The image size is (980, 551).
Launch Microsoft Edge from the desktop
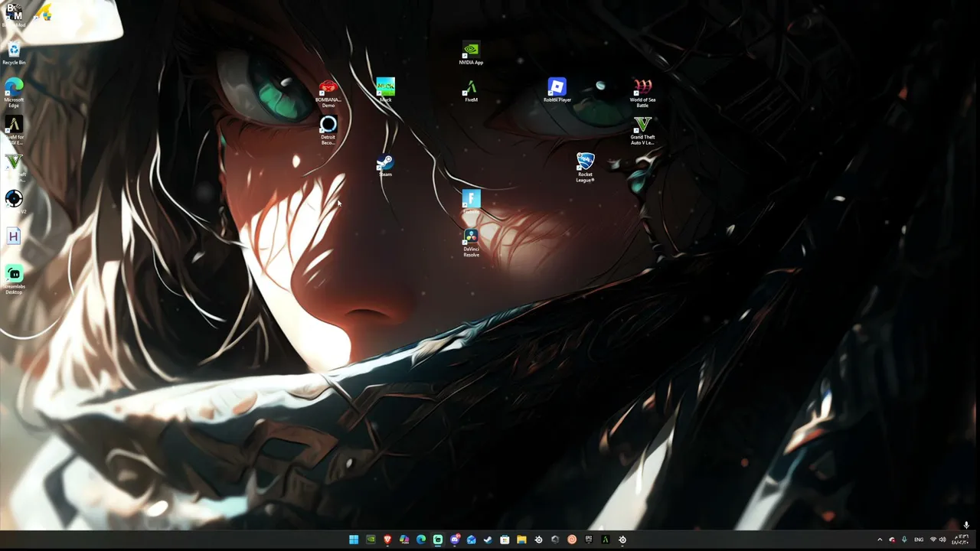pyautogui.click(x=14, y=92)
